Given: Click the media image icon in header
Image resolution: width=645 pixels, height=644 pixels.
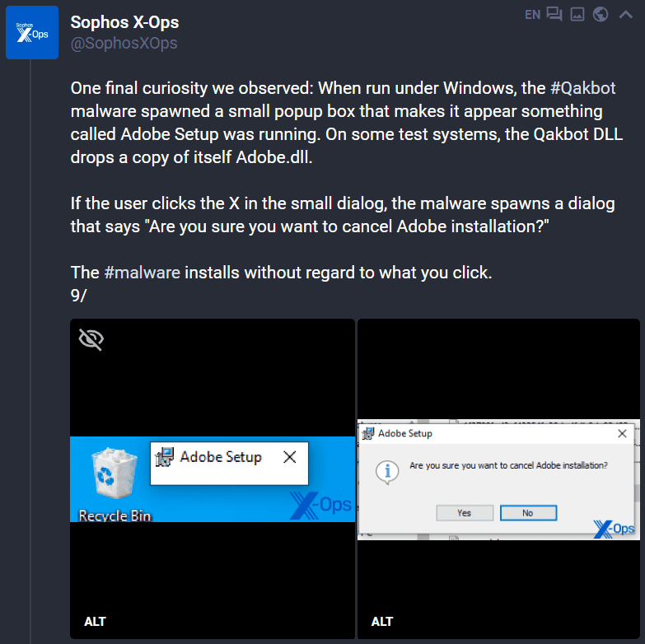Looking at the screenshot, I should 577,14.
